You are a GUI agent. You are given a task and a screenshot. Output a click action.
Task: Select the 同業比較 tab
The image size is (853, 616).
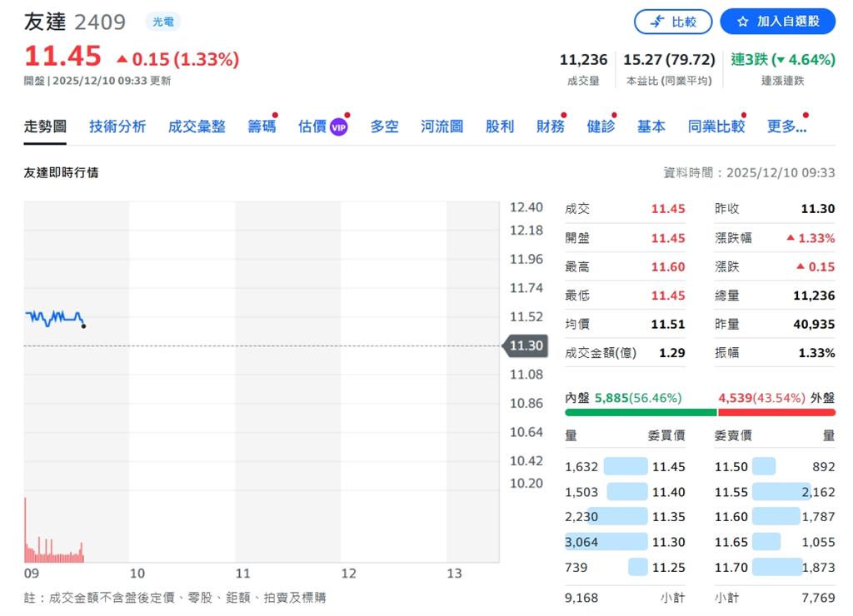(x=715, y=125)
